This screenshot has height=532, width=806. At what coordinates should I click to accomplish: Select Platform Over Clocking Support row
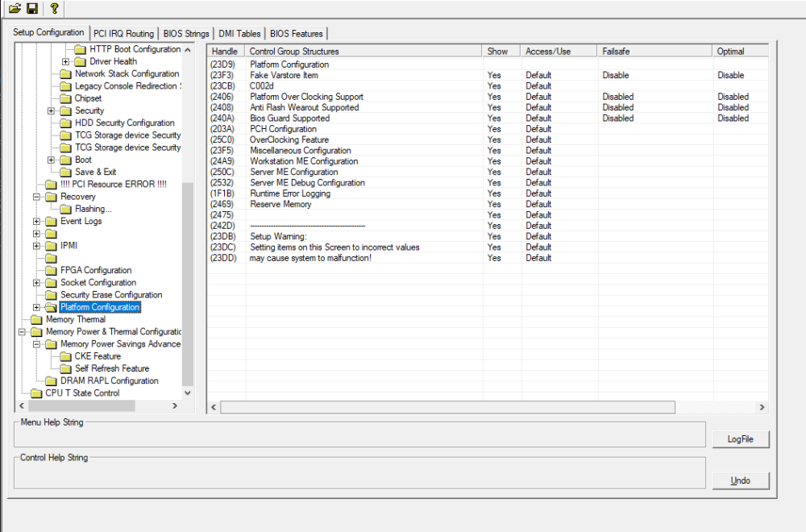point(488,97)
